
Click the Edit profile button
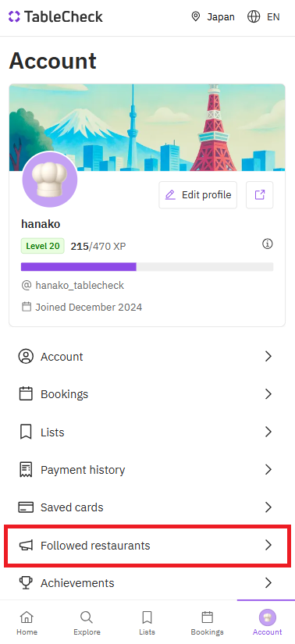coord(198,194)
